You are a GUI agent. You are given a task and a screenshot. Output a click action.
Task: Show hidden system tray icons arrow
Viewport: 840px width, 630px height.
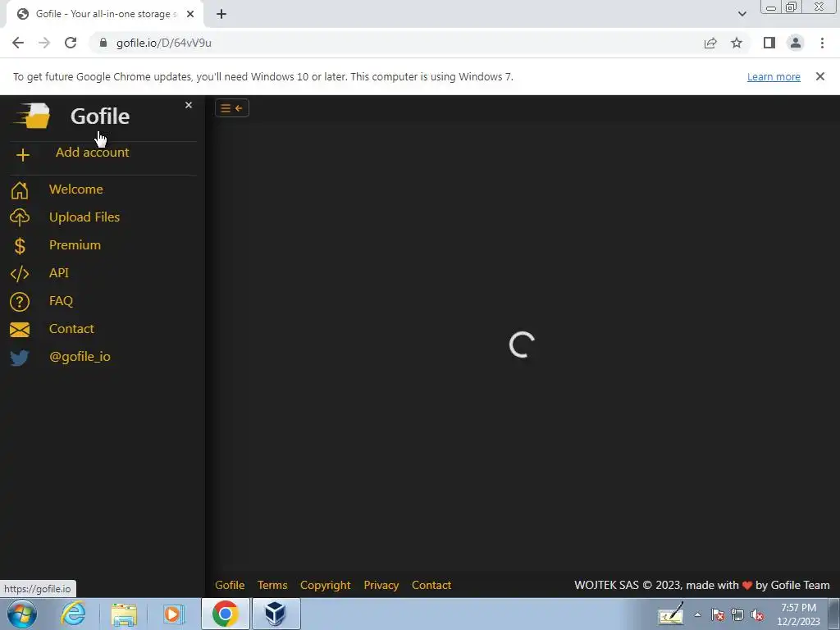pos(697,614)
